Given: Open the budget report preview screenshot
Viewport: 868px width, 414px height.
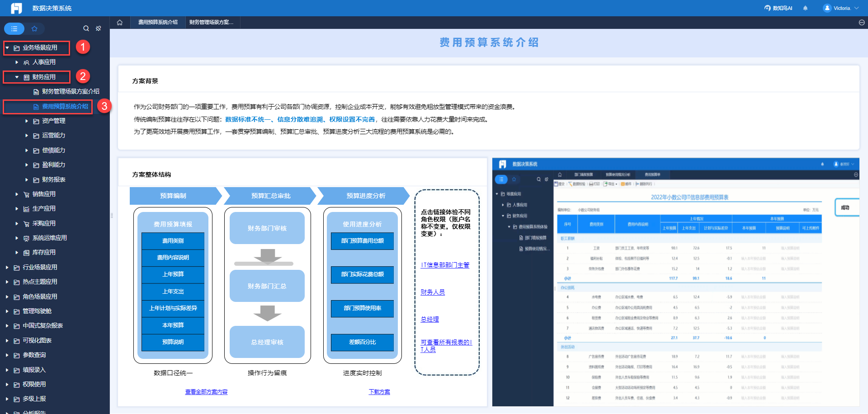Looking at the screenshot, I should coord(675,282).
